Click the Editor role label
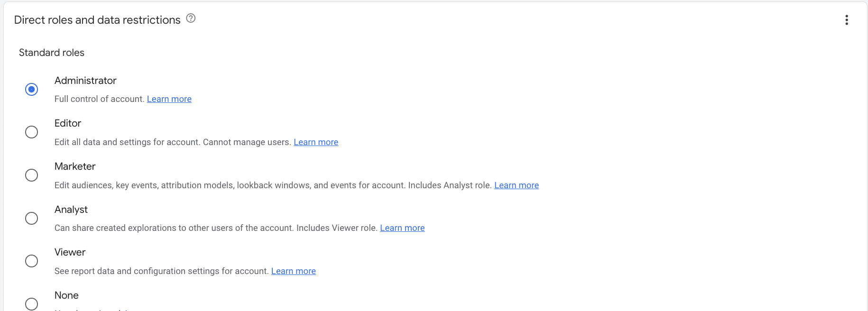The height and width of the screenshot is (311, 868). click(x=68, y=123)
